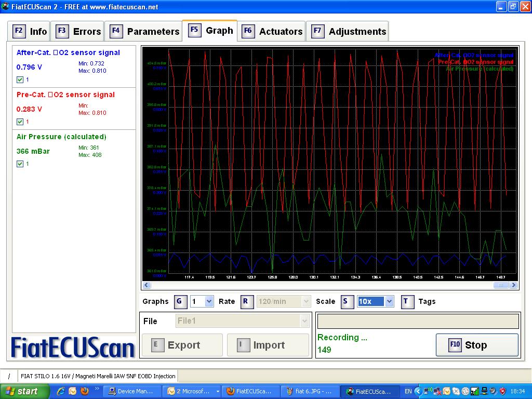This screenshot has height=399, width=532.
Task: Toggle Pre-Cat O2 sensor signal checkbox
Action: [x=20, y=122]
